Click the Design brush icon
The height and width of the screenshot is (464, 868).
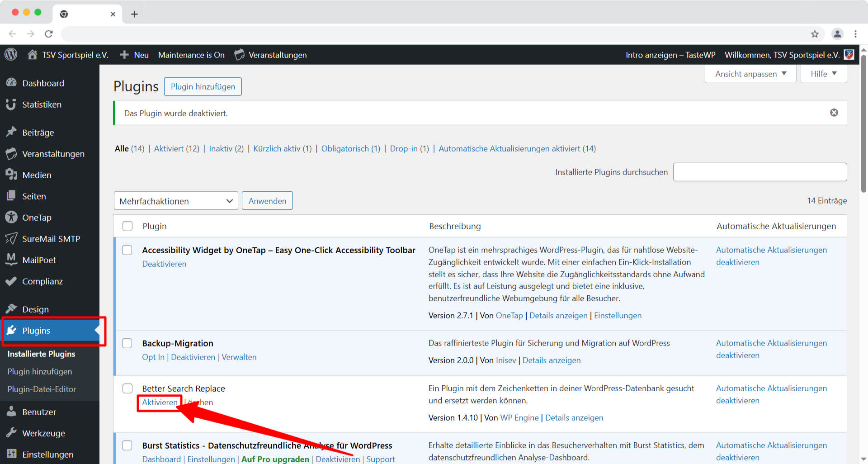pyautogui.click(x=11, y=309)
